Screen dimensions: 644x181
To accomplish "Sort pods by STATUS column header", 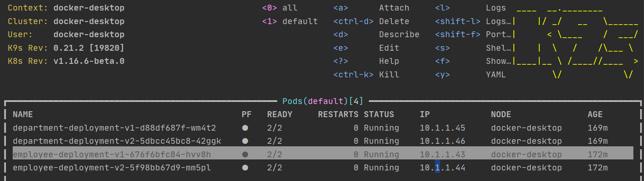I will 379,115.
